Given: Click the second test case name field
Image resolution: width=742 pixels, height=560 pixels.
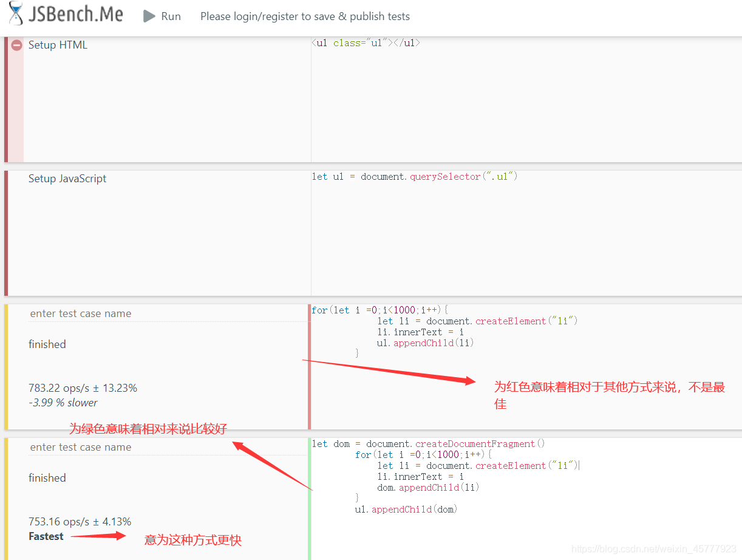Looking at the screenshot, I should [x=167, y=447].
